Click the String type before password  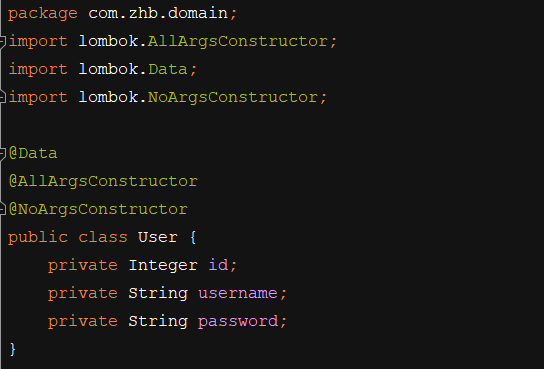pyautogui.click(x=158, y=321)
